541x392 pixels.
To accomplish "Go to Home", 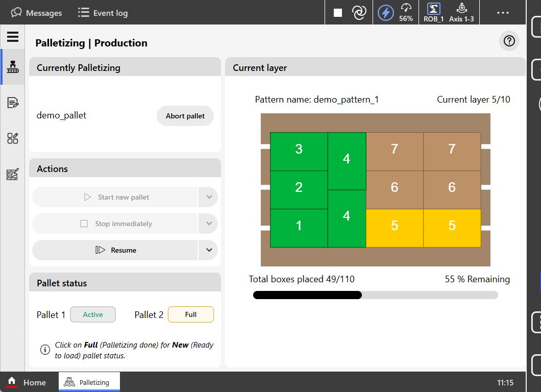I will pos(27,382).
